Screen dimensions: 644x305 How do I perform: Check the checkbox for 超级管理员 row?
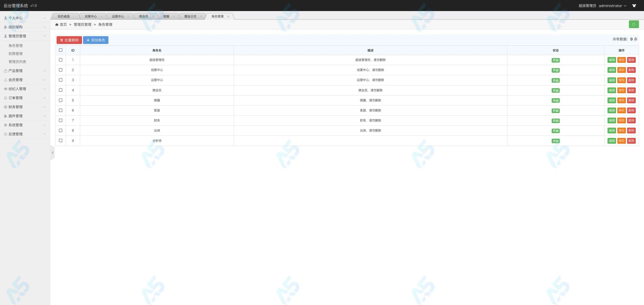61,60
